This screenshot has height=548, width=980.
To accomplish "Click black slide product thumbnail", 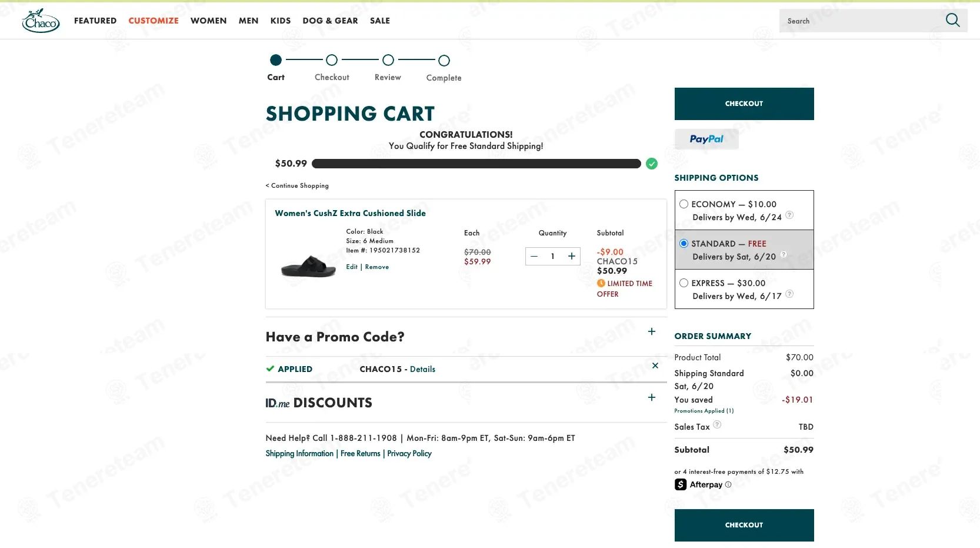I will 308,267.
